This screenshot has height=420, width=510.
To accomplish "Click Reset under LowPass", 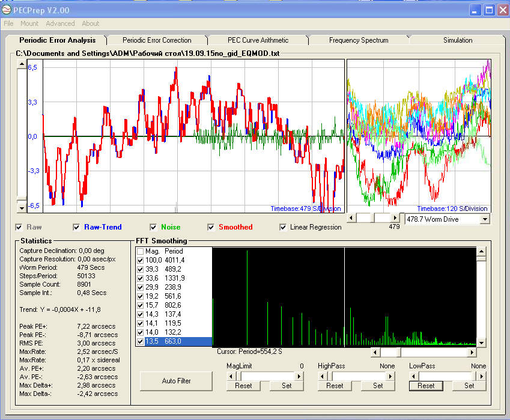I will point(426,386).
